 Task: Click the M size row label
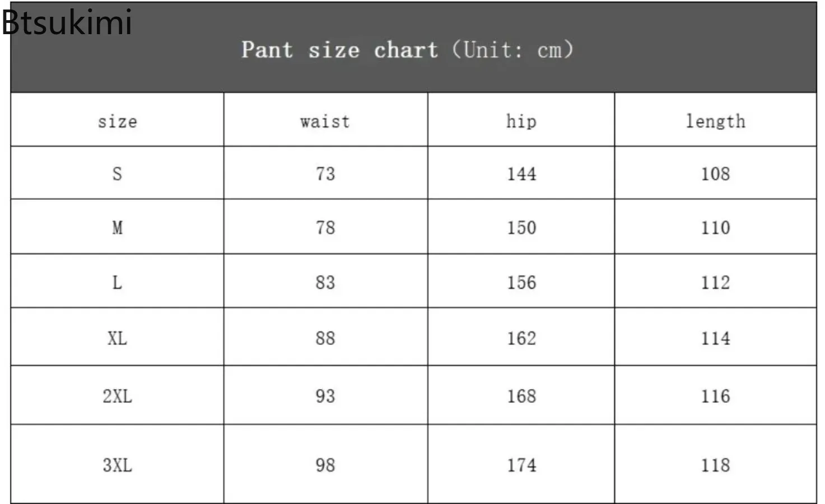click(117, 228)
